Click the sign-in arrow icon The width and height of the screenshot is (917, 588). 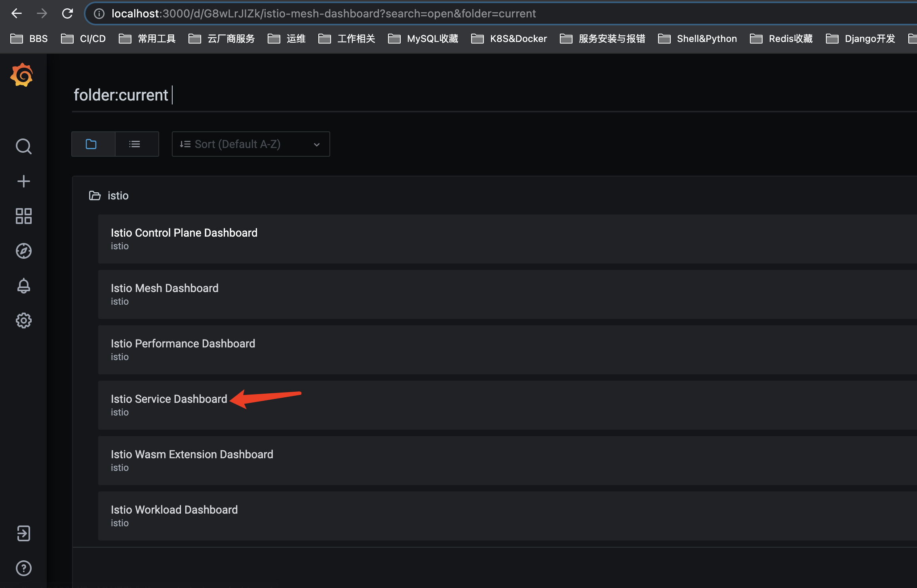pos(23,533)
